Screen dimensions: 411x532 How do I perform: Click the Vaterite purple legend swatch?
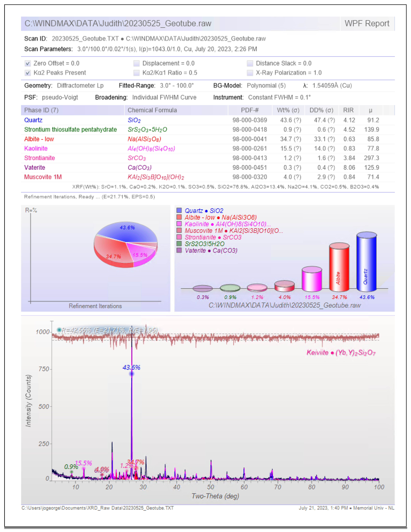(179, 250)
